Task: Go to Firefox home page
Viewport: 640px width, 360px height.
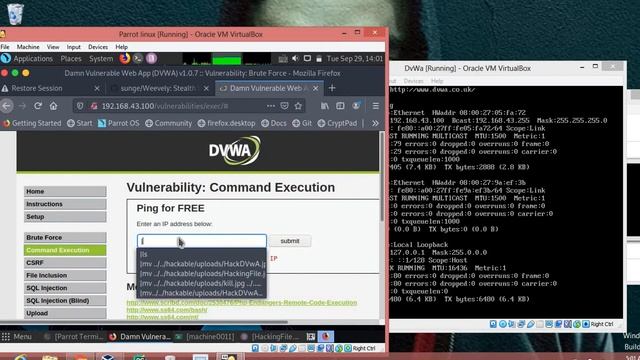Action: pyautogui.click(x=53, y=106)
